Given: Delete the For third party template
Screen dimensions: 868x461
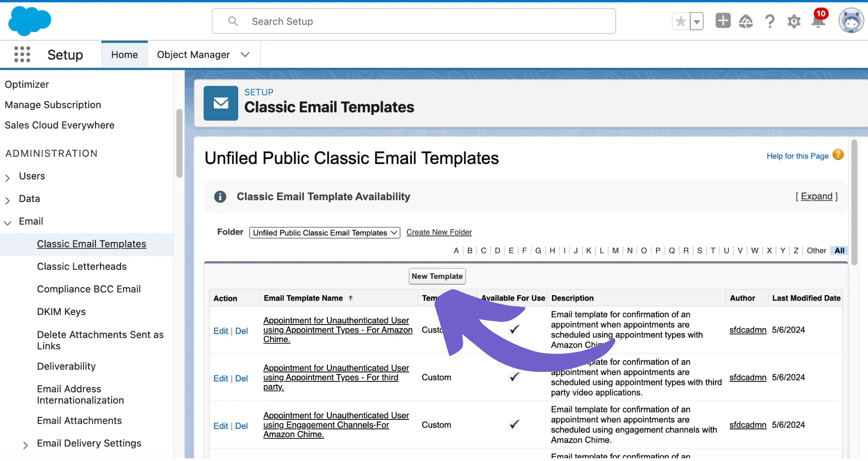Looking at the screenshot, I should pyautogui.click(x=241, y=379).
